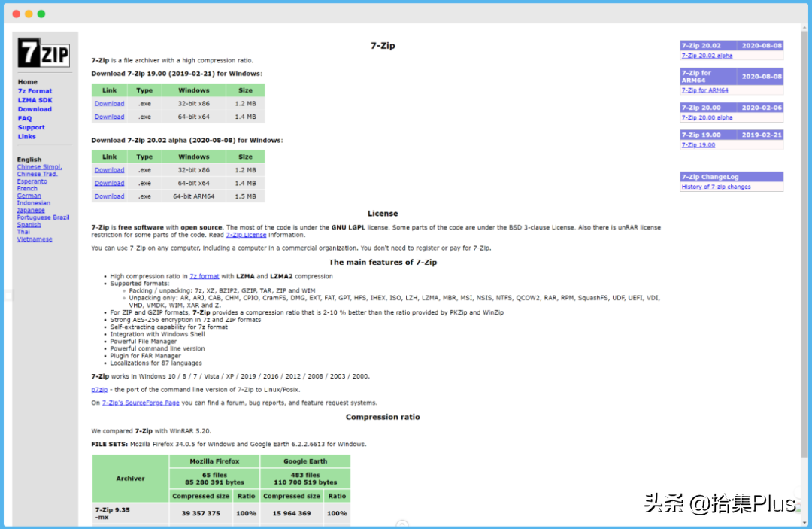Follow the 7z format feature link
This screenshot has height=529, width=812.
204,276
